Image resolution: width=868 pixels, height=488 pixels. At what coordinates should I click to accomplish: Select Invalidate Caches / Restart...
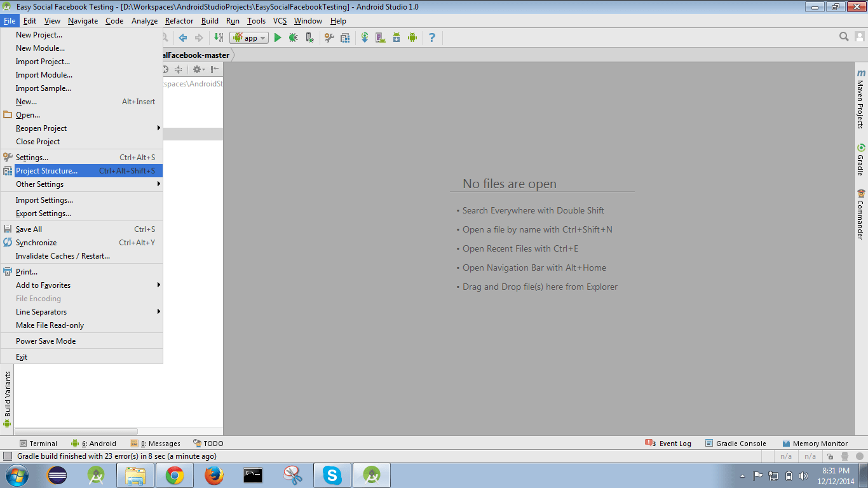[x=81, y=256]
